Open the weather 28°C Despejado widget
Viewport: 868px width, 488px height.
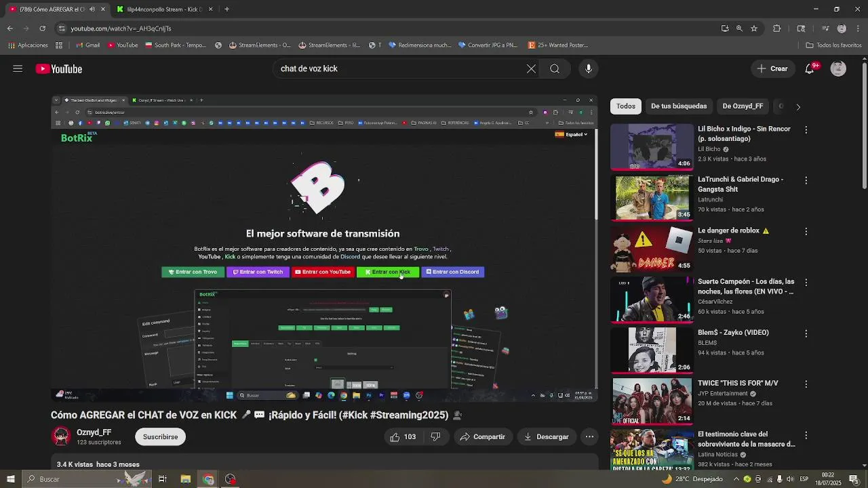tap(692, 479)
